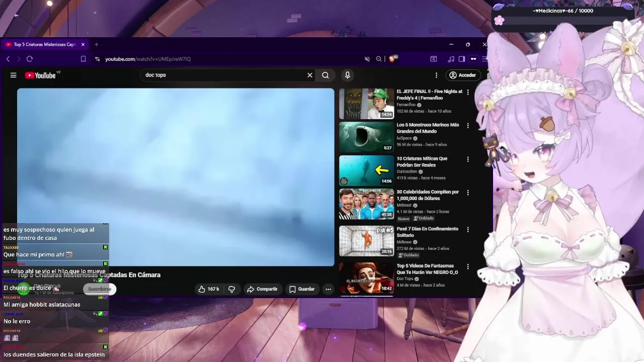Viewport: 644px width, 362px height.
Task: Open the browser main menu hamburger icon
Action: tap(484, 59)
